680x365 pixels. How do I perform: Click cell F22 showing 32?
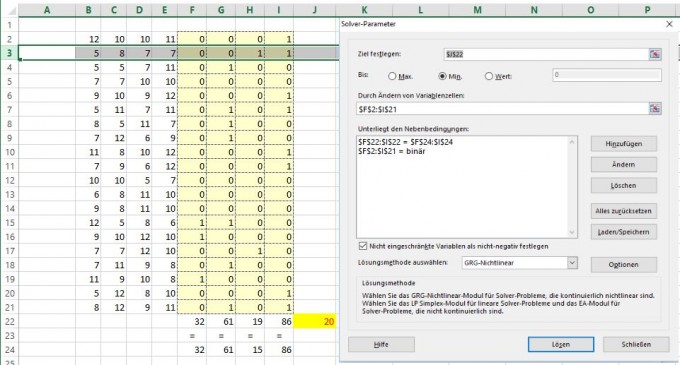192,322
